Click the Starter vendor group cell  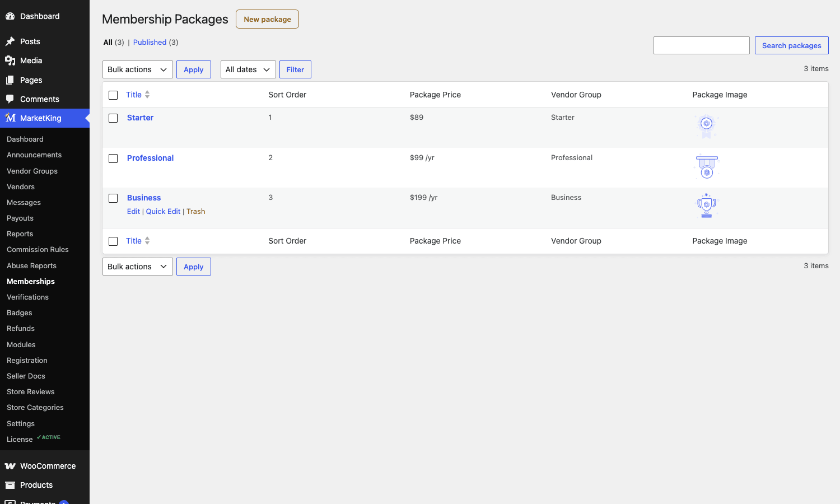563,117
